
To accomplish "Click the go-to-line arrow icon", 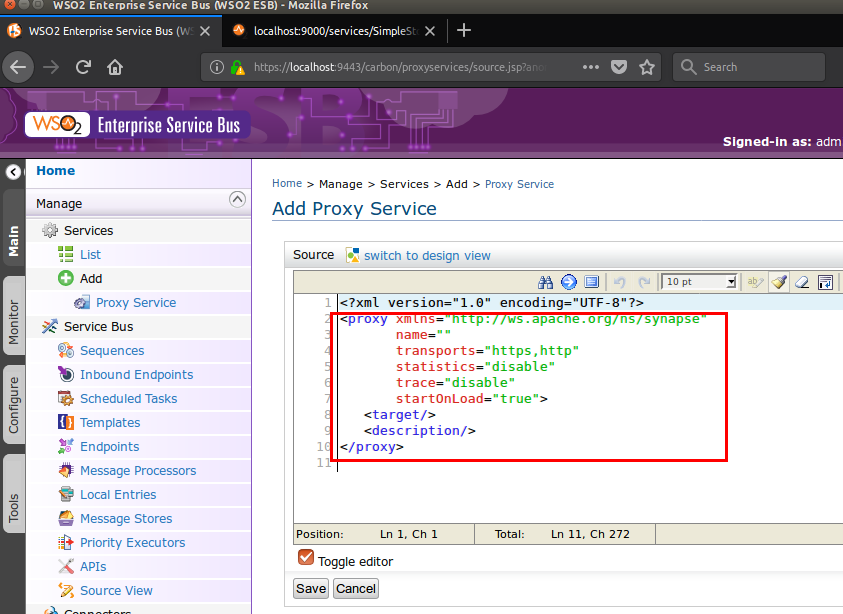I will (x=568, y=282).
